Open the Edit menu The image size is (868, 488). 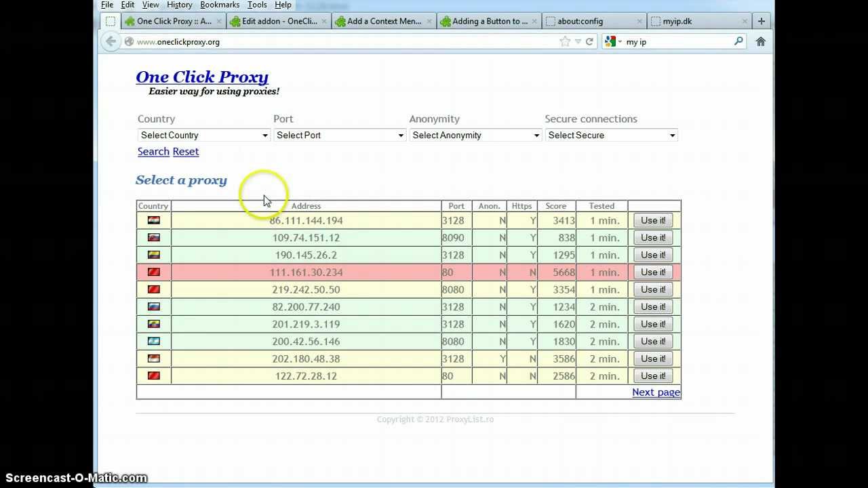coord(127,5)
